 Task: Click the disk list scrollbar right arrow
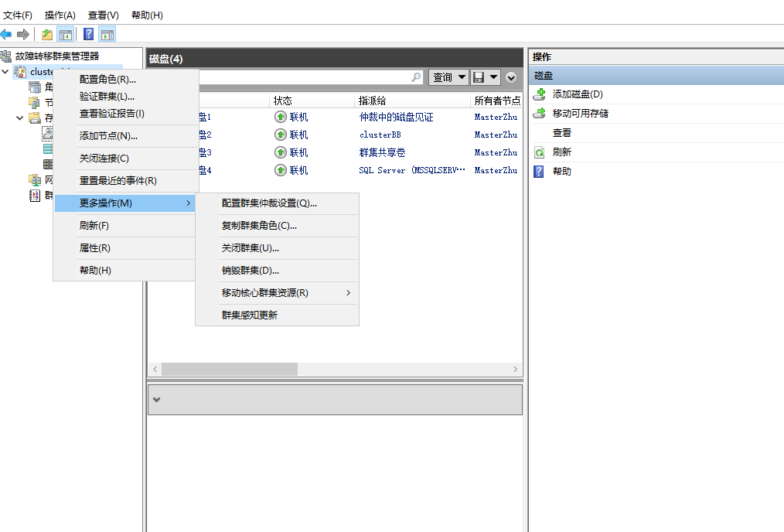(x=516, y=369)
